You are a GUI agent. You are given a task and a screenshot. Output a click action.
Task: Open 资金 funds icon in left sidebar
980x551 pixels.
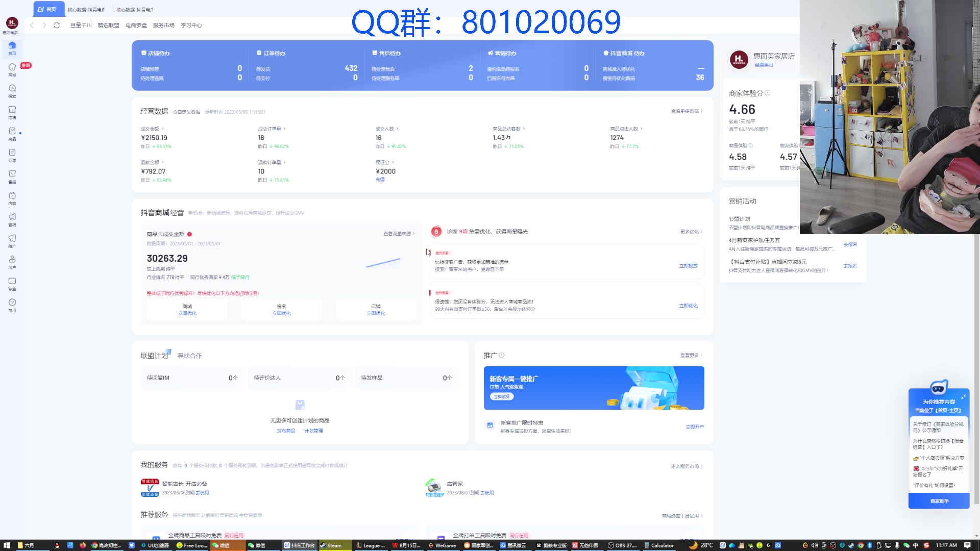tap(12, 284)
